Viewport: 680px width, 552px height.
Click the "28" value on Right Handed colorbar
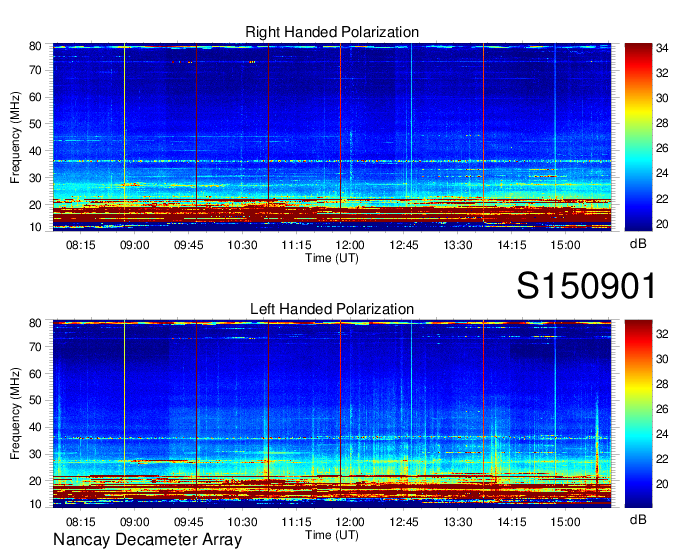pyautogui.click(x=662, y=123)
